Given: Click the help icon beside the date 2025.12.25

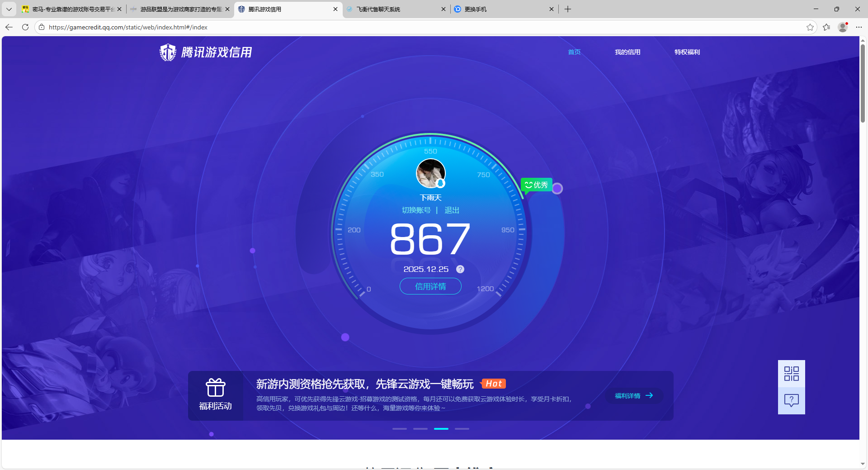Looking at the screenshot, I should coord(460,269).
